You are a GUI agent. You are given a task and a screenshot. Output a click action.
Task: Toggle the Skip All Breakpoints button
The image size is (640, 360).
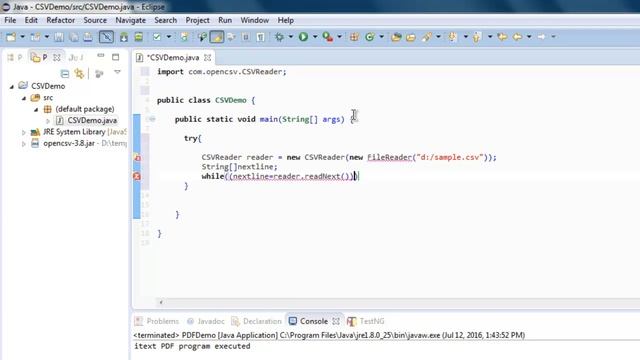pyautogui.click(x=106, y=37)
